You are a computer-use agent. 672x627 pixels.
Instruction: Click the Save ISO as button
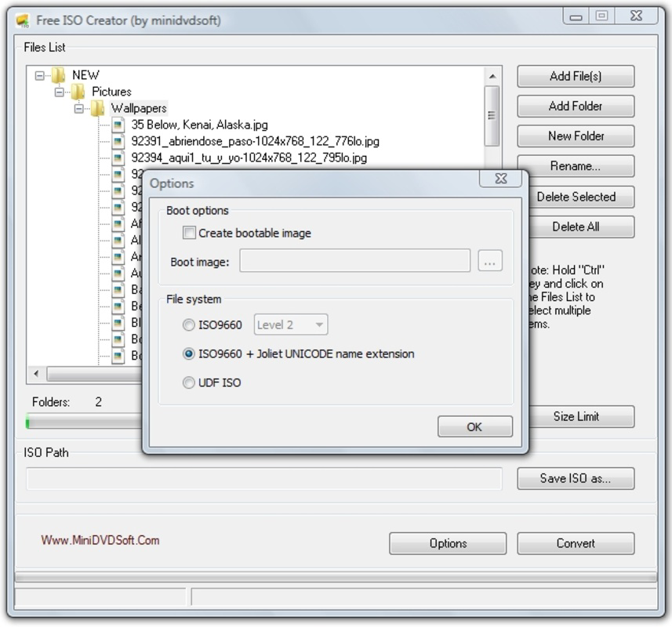click(x=576, y=478)
